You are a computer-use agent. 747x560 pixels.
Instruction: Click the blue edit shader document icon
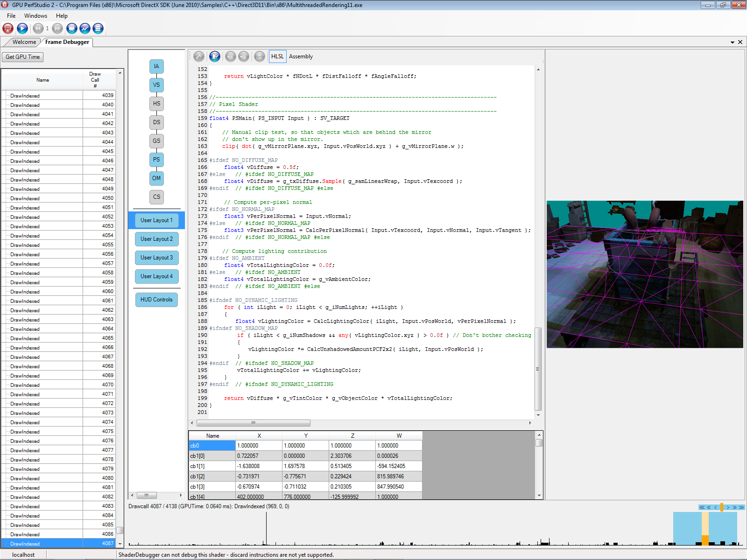pos(215,56)
